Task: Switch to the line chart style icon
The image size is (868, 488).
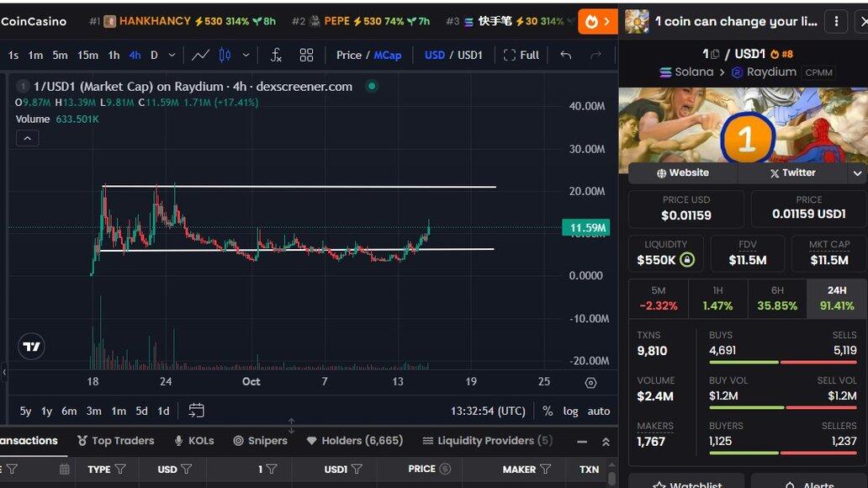Action: [200, 56]
